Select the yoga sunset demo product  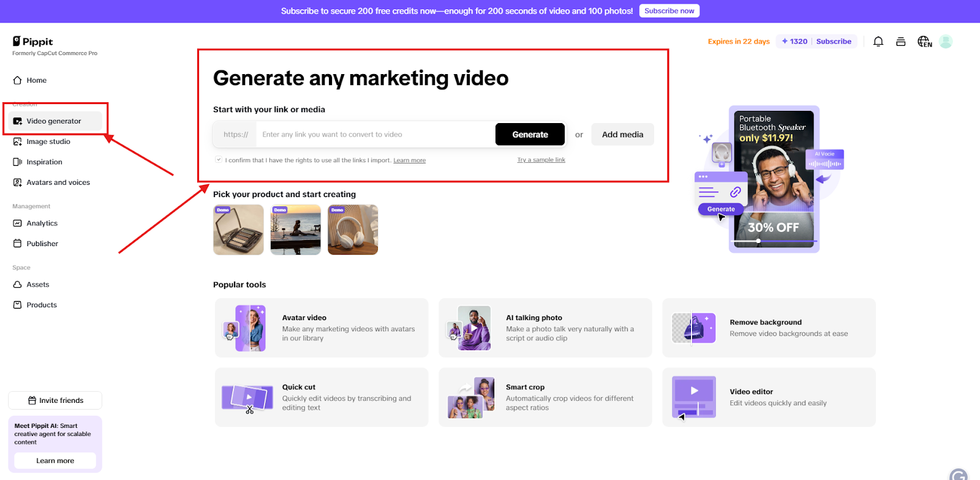(x=296, y=230)
